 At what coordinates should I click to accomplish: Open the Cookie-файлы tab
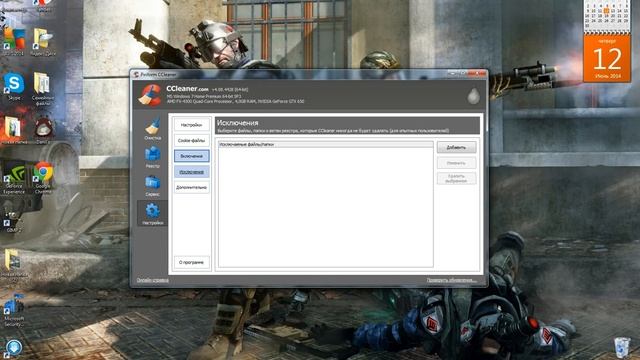pos(191,140)
